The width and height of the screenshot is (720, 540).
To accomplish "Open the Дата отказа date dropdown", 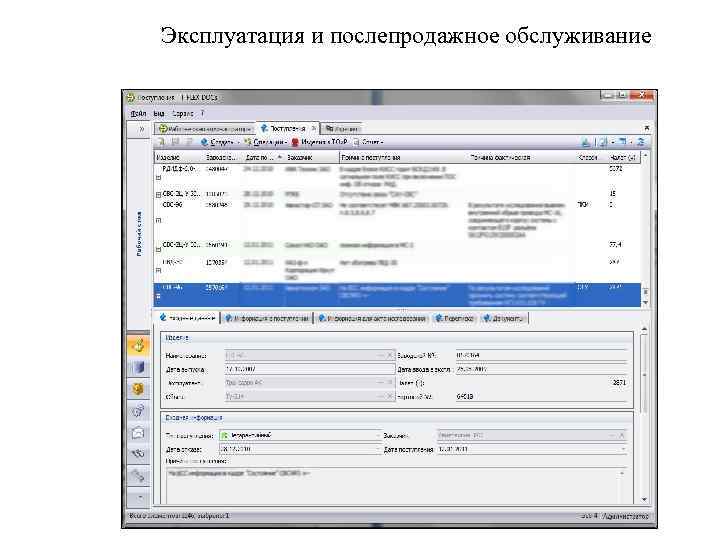I will coord(378,449).
